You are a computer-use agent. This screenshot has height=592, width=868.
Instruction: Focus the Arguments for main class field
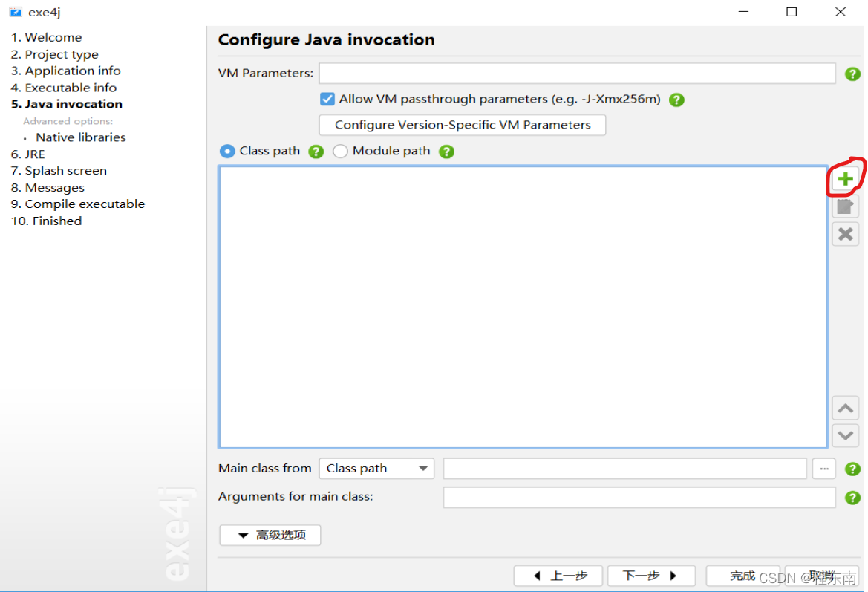[639, 498]
